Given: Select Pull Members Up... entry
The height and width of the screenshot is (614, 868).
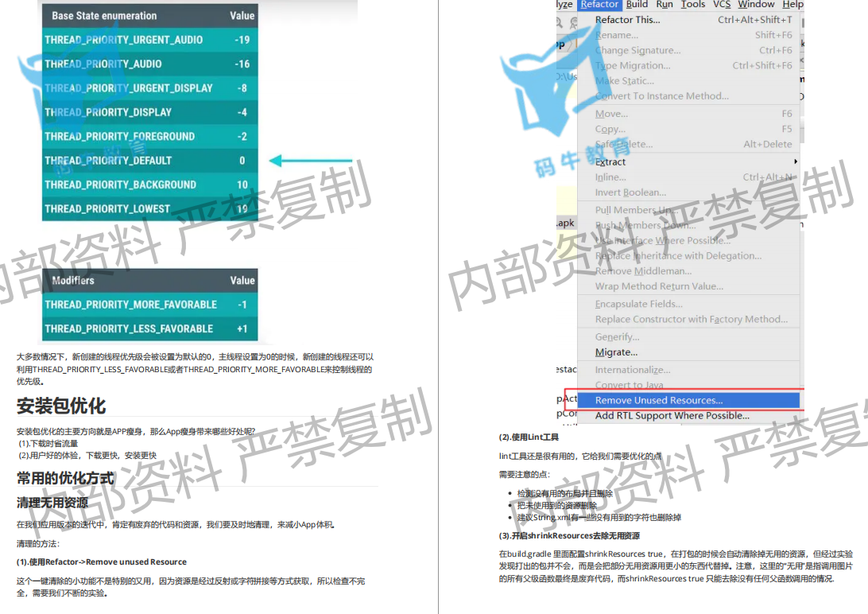Looking at the screenshot, I should [688, 210].
